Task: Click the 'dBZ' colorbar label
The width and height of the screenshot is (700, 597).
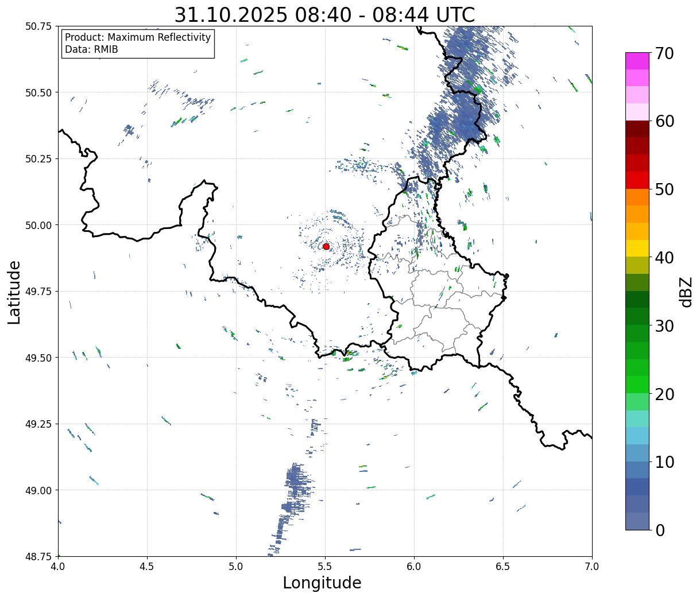Action: pos(686,292)
